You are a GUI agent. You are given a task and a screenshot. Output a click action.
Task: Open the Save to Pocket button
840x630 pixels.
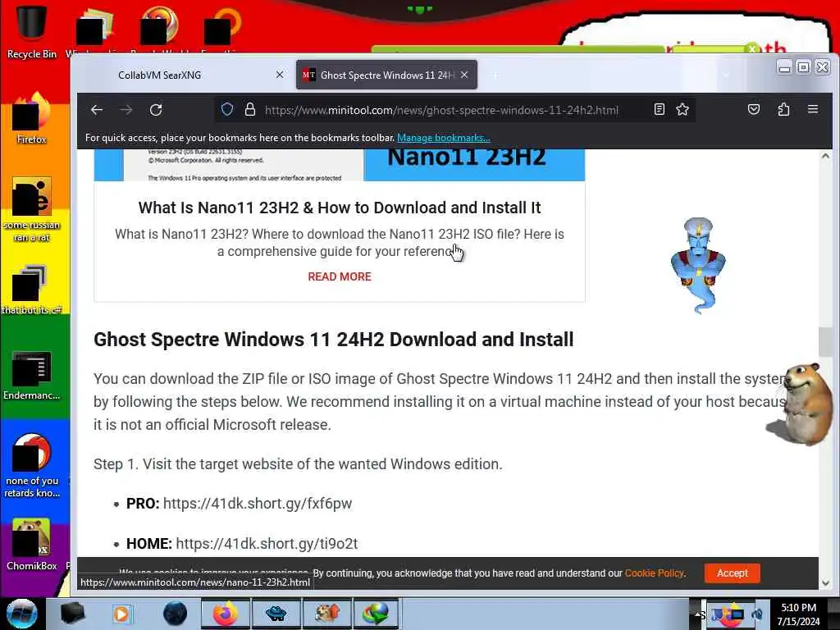pyautogui.click(x=754, y=109)
